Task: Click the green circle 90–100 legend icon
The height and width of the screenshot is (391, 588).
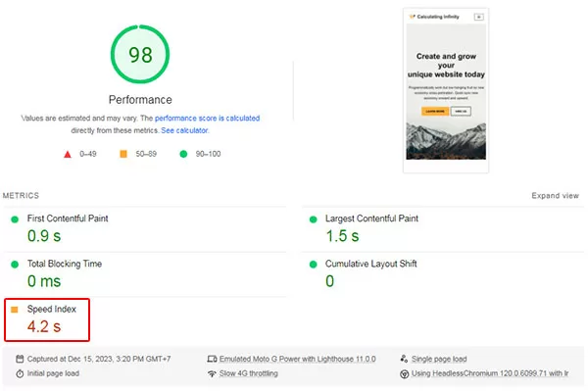Action: click(x=183, y=154)
